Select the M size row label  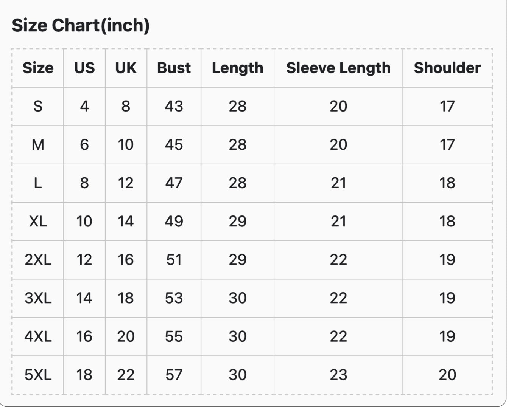point(38,145)
